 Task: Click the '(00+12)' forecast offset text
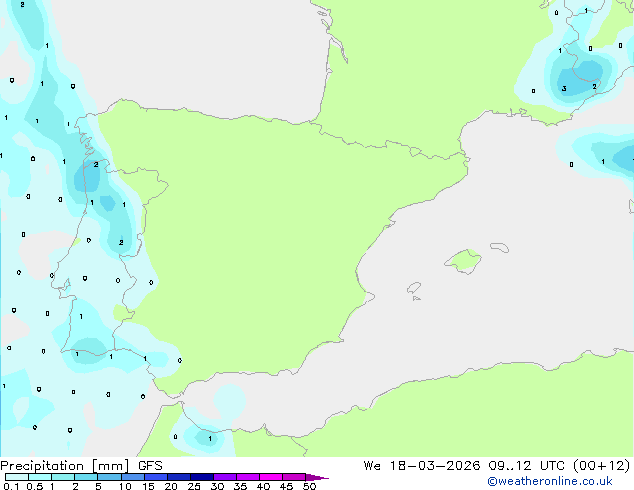pos(602,466)
